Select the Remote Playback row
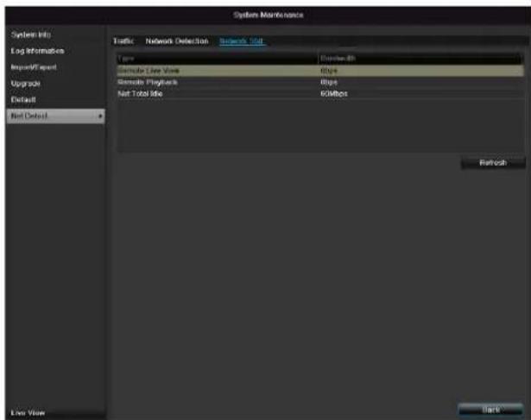Screen dimensions: 531x420 [x=320, y=82]
